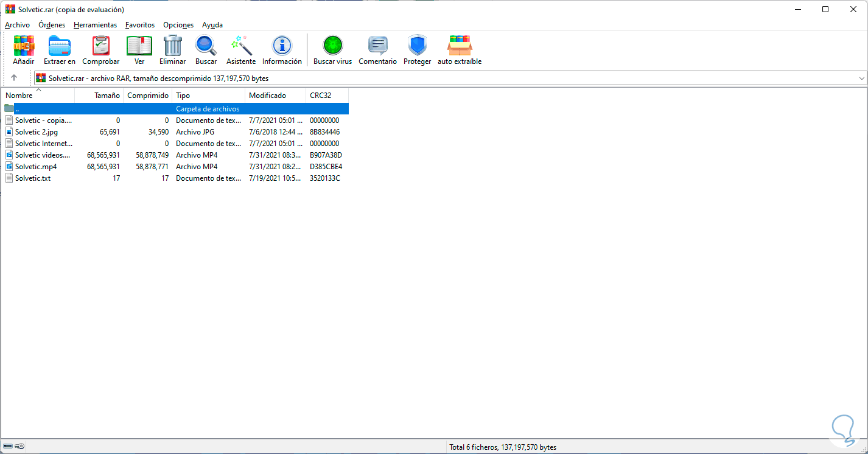This screenshot has width=868, height=454.
Task: Select the file "Solvetic videos...."
Action: [43, 155]
